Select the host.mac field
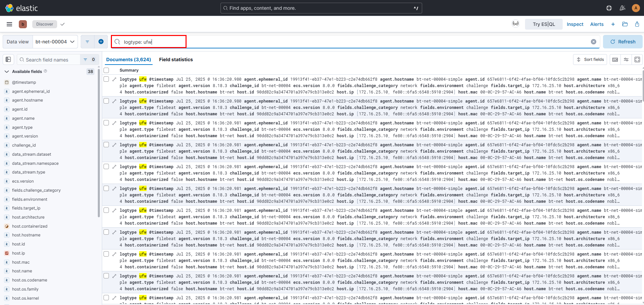The height and width of the screenshot is (305, 644). (21, 262)
